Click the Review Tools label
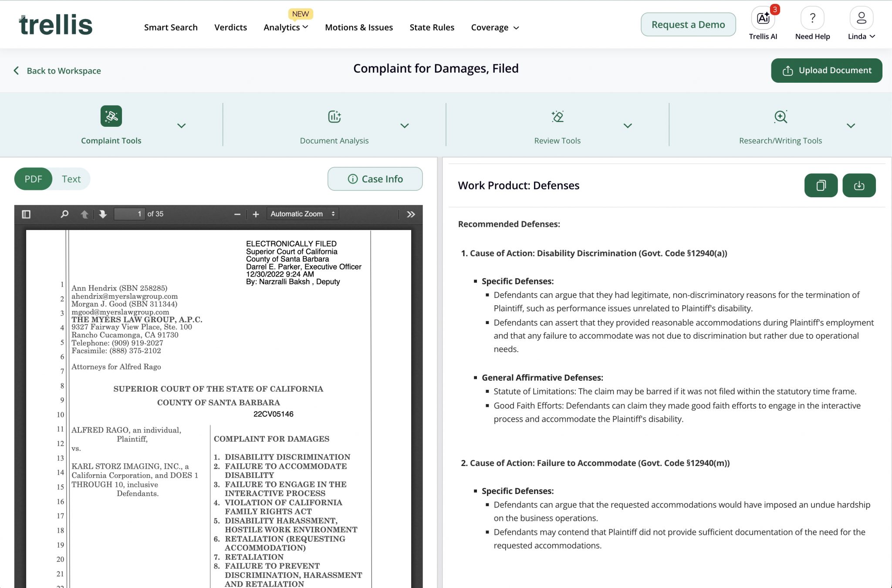892x588 pixels. coord(557,141)
